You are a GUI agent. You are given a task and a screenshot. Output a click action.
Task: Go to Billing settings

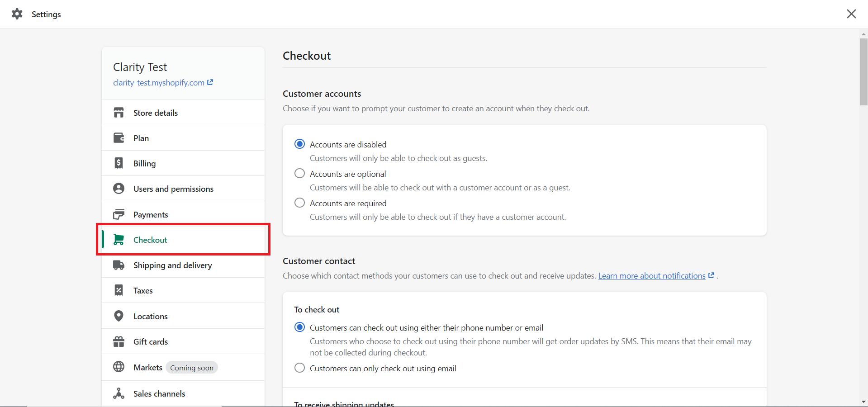click(183, 163)
